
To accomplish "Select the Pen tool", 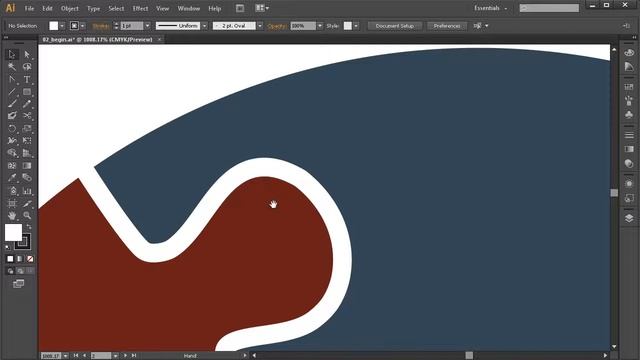I will tap(12, 79).
